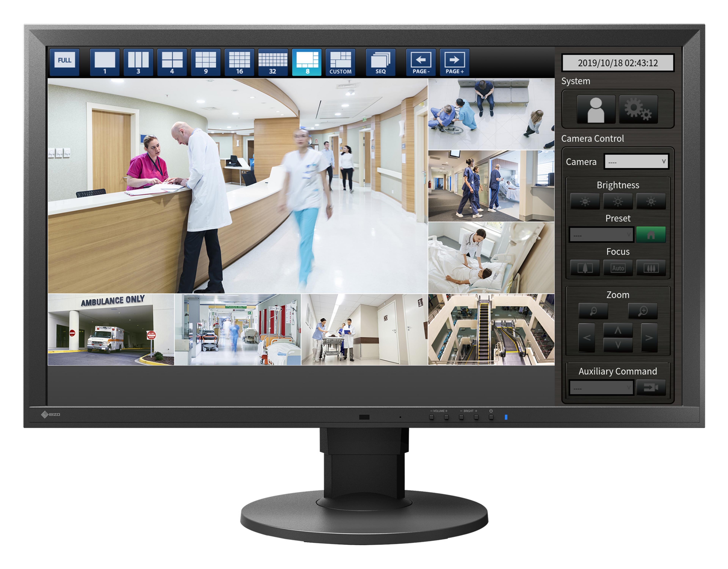Open the Camera selection dropdown
728x569 pixels.
(636, 162)
